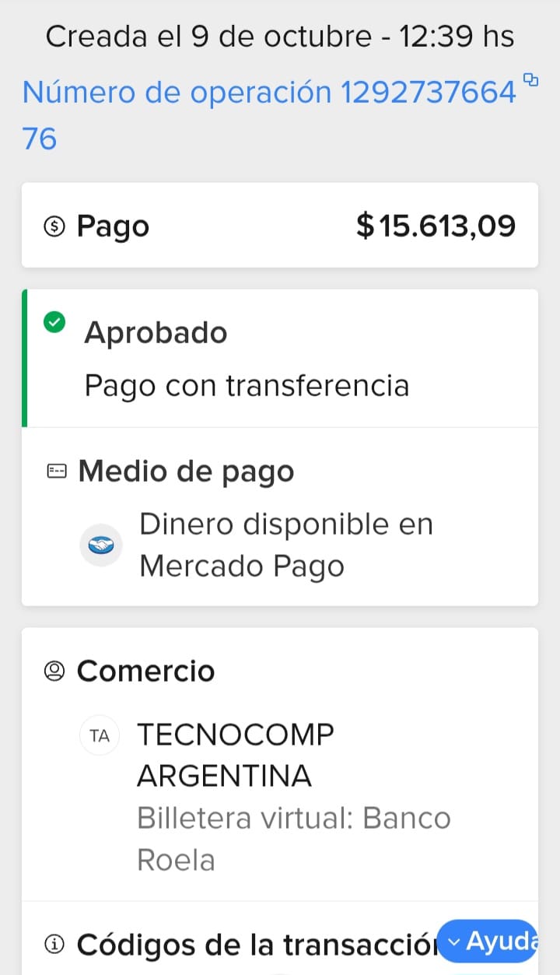This screenshot has height=975, width=560.
Task: Tap the person icon beside Comercio
Action: pos(54,671)
